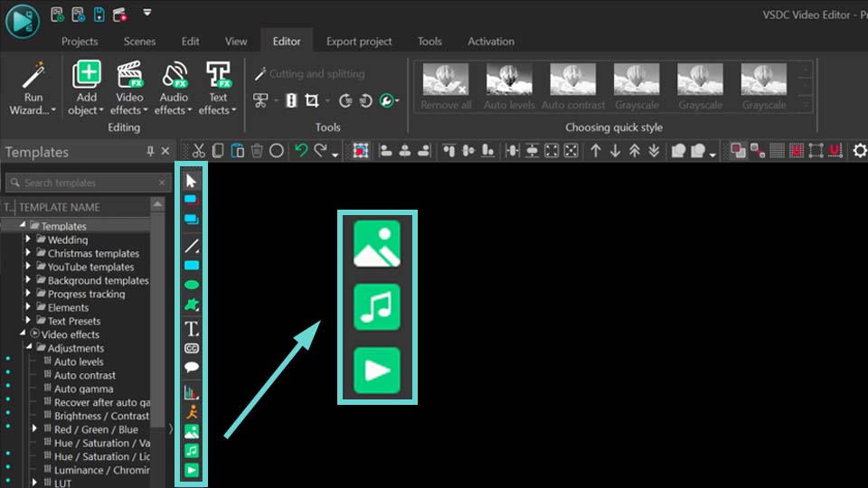This screenshot has width=868, height=488.
Task: Open the Run Wizard tool
Action: 33,88
